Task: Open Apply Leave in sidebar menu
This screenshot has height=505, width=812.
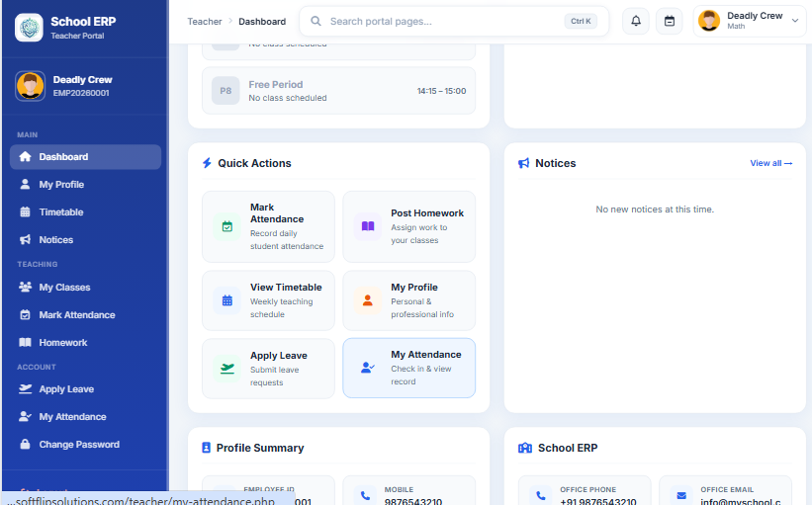Action: [x=85, y=389]
